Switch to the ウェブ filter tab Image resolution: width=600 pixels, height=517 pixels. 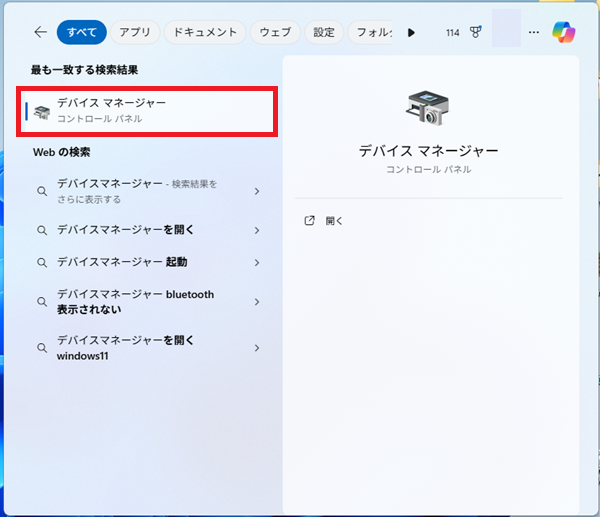[275, 32]
